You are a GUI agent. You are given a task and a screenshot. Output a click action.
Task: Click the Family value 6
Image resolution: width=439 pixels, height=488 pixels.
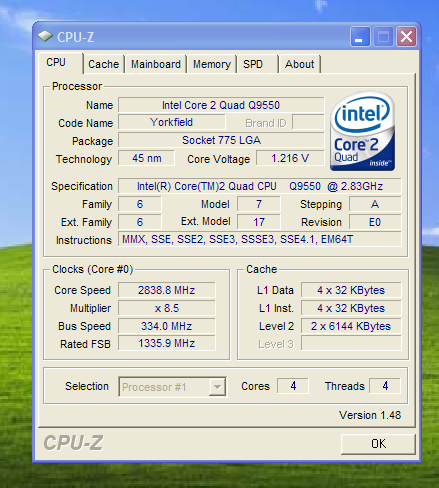point(140,204)
